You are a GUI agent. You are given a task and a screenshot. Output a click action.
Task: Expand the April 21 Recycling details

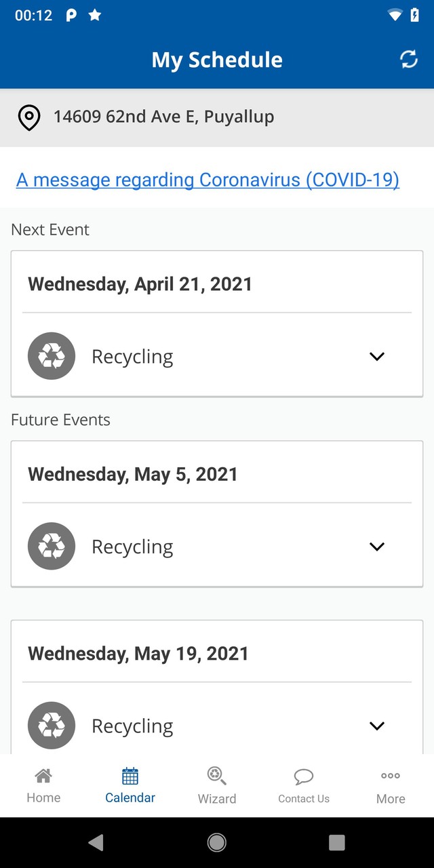point(377,356)
